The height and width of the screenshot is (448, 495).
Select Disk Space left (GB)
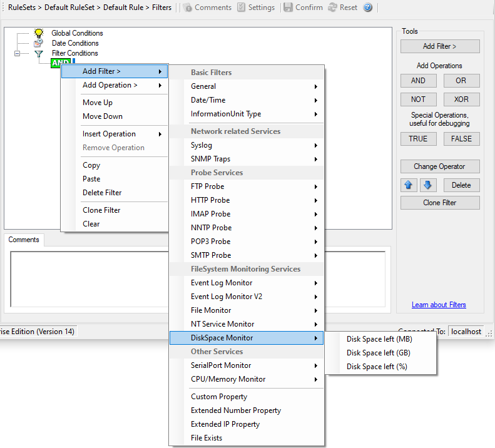pos(378,353)
